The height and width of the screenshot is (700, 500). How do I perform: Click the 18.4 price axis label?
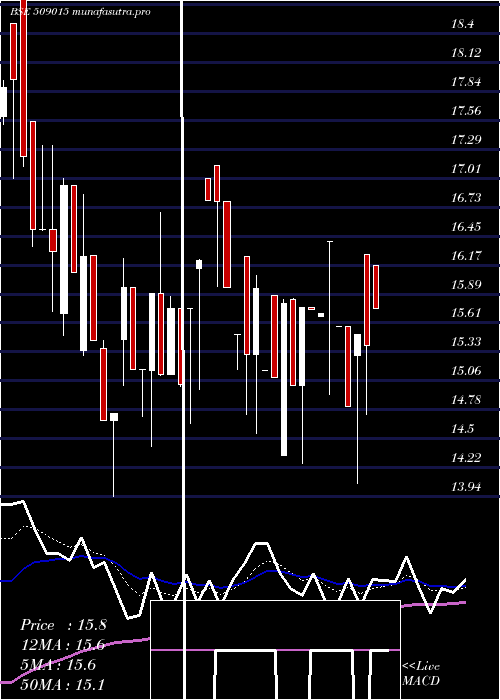(x=462, y=24)
